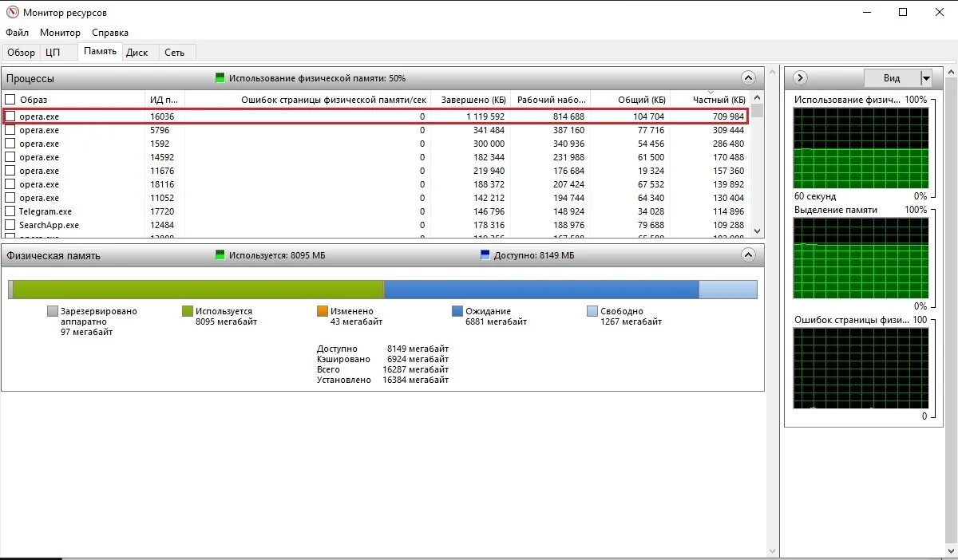This screenshot has width=958, height=560.
Task: Click the Ожидание 6881 мегабайт label
Action: [496, 317]
